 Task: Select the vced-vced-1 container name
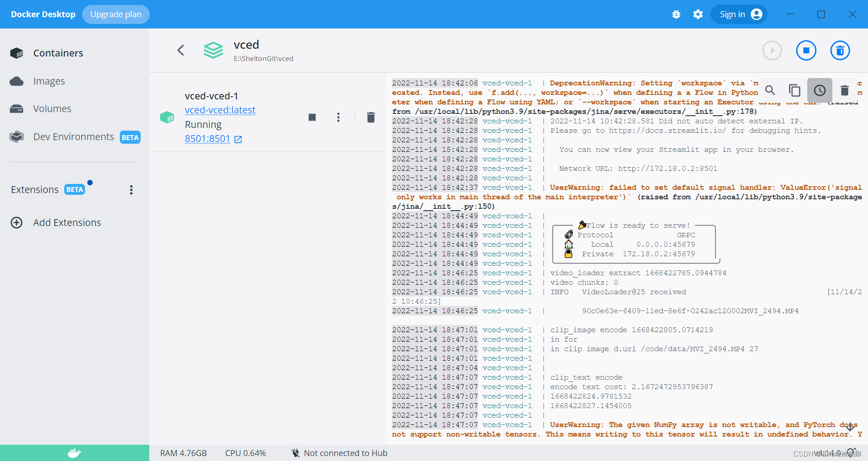coord(212,96)
